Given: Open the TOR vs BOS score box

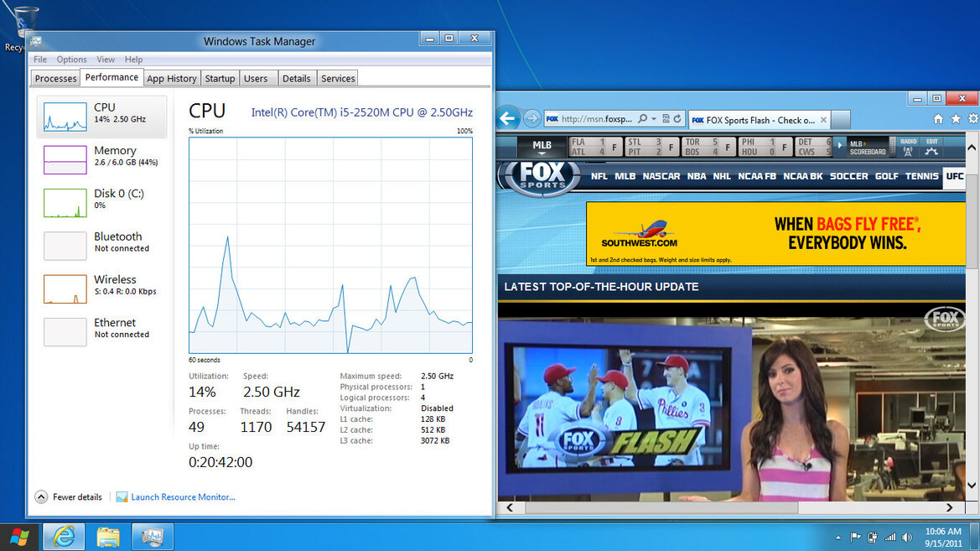Looking at the screenshot, I should 708,147.
